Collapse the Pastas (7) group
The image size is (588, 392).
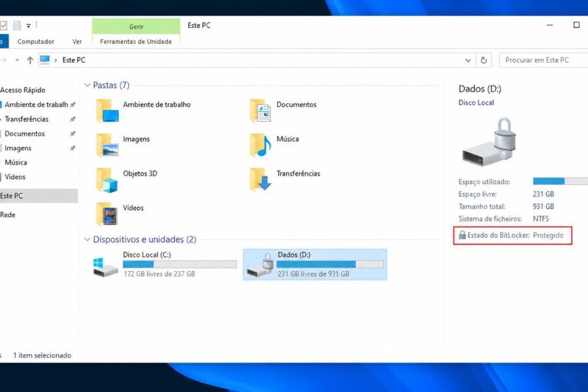[x=88, y=85]
